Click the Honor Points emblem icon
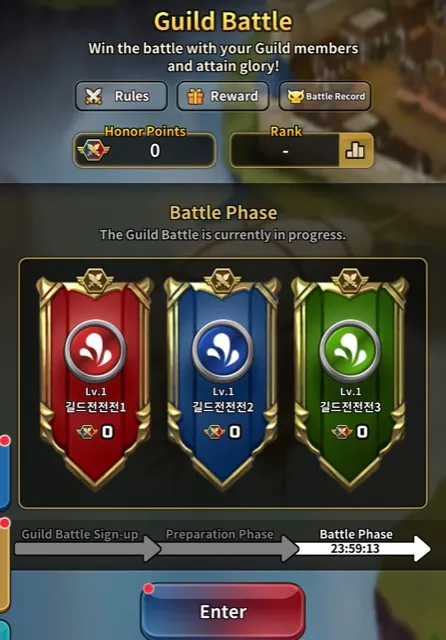446x640 pixels. [x=93, y=151]
